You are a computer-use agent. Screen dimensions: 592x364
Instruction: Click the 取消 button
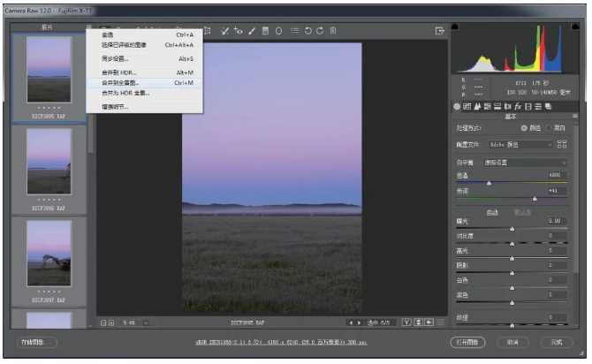tap(512, 342)
